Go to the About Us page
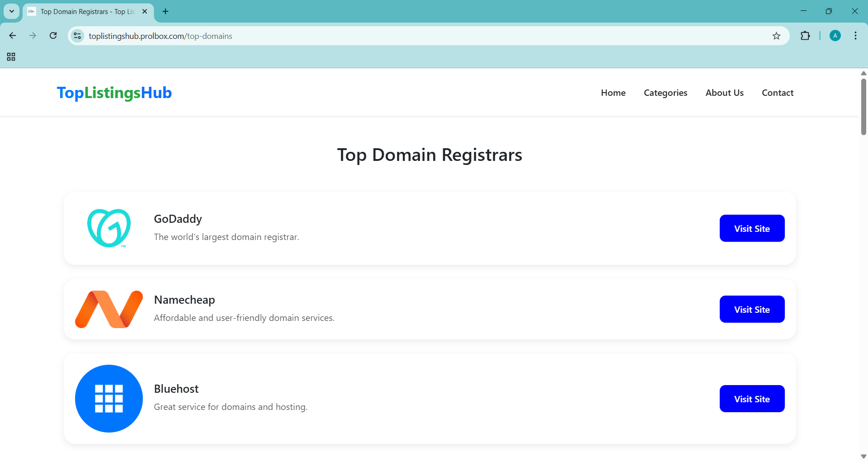The width and height of the screenshot is (868, 461). pos(724,93)
